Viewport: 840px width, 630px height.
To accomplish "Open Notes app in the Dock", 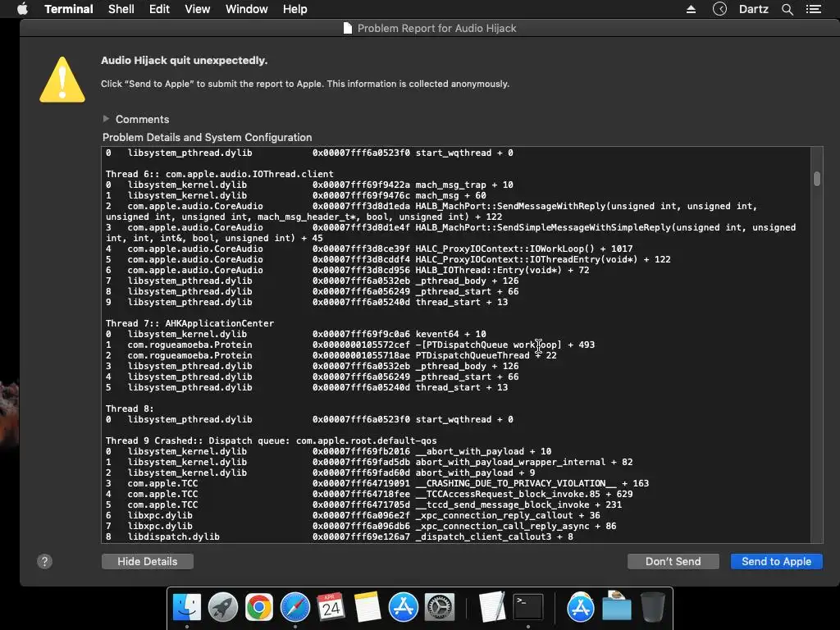I will coord(367,608).
